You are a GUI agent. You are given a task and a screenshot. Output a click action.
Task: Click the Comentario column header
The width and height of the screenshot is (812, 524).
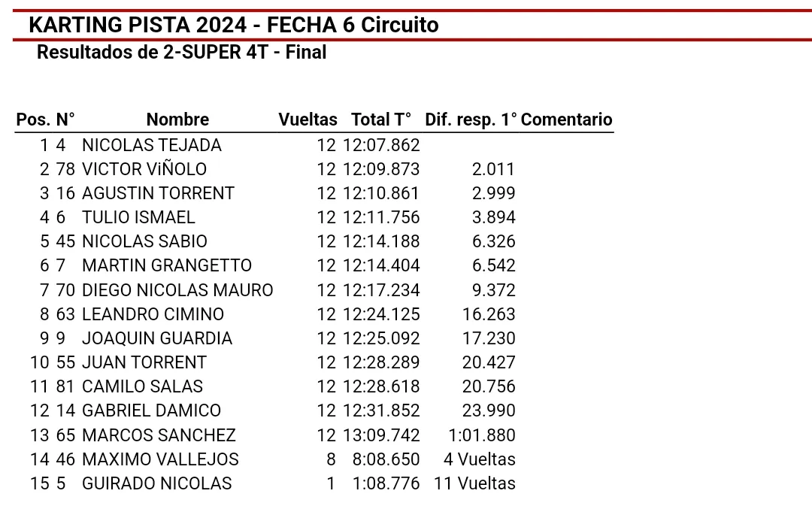[567, 120]
